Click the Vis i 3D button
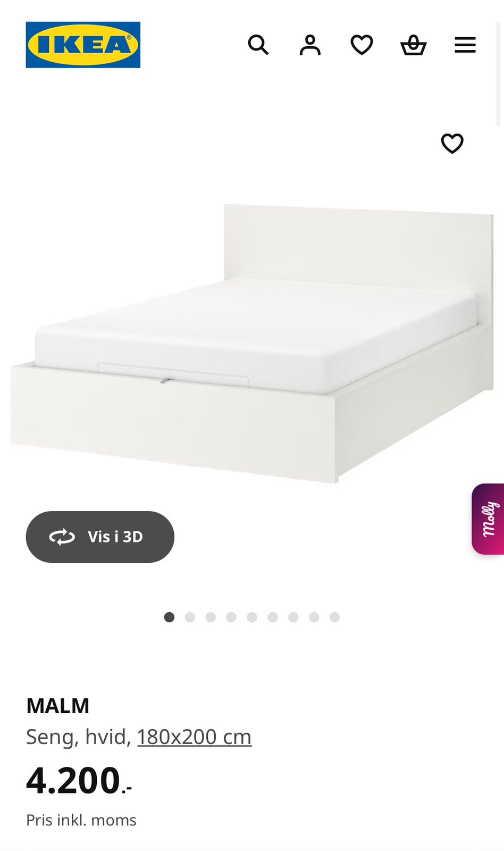 coord(100,537)
